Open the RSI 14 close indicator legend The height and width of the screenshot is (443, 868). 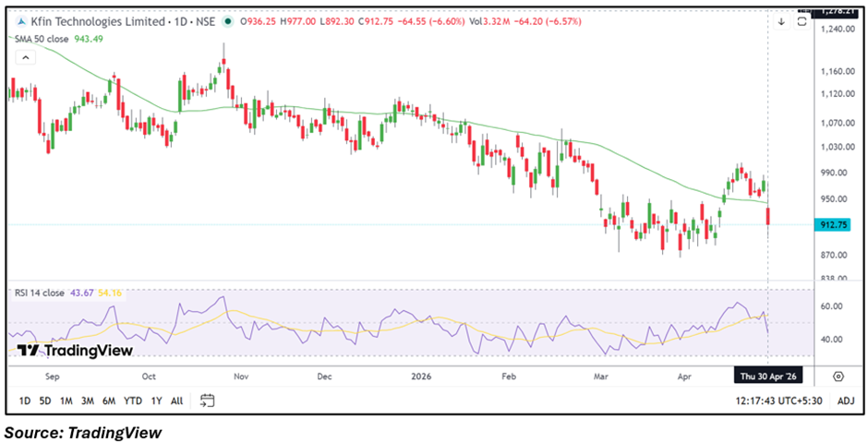(39, 293)
